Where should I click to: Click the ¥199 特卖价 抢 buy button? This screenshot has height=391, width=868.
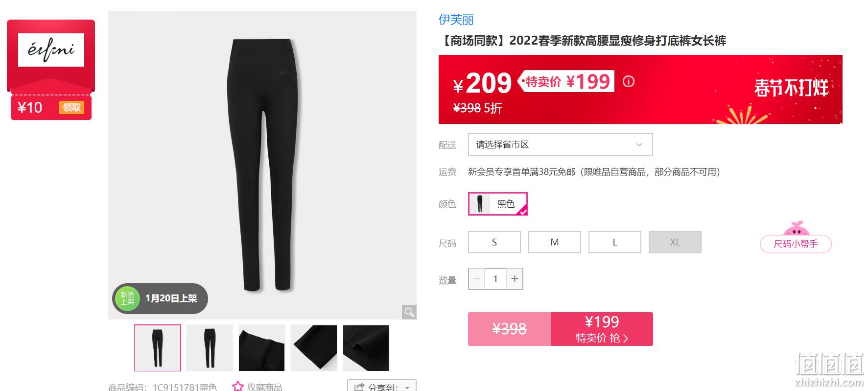602,329
